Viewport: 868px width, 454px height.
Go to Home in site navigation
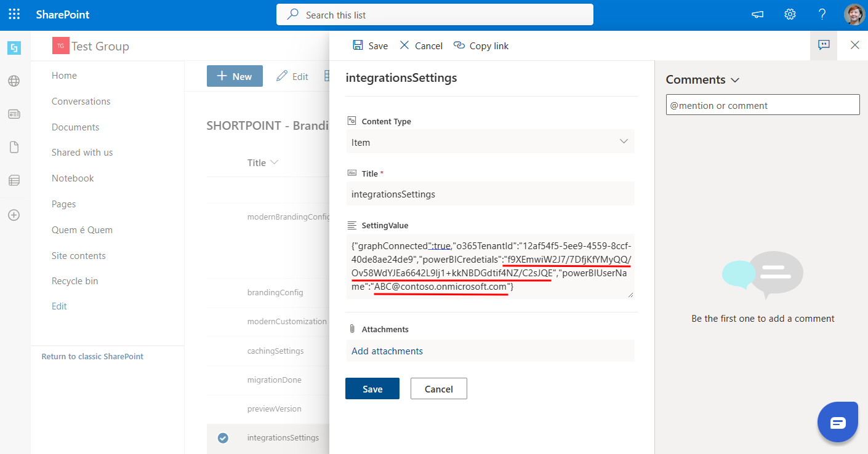tap(64, 76)
